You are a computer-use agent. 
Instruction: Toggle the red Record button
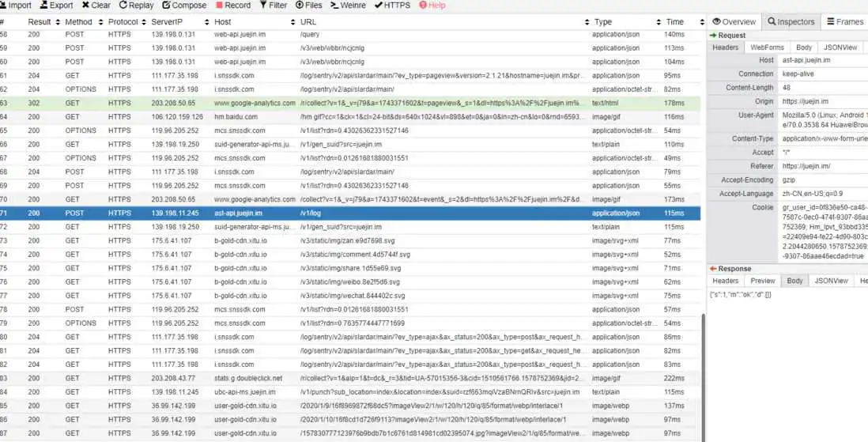[x=233, y=5]
